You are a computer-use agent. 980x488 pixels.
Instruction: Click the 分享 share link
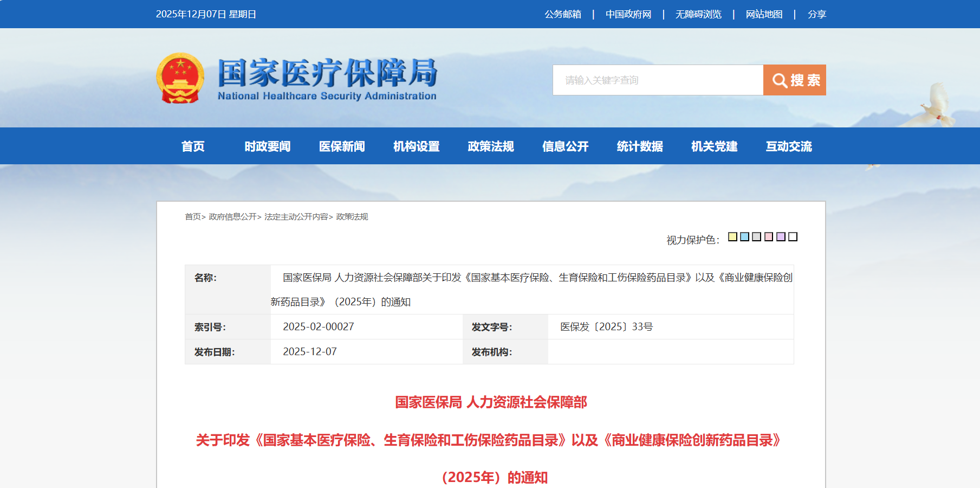816,14
